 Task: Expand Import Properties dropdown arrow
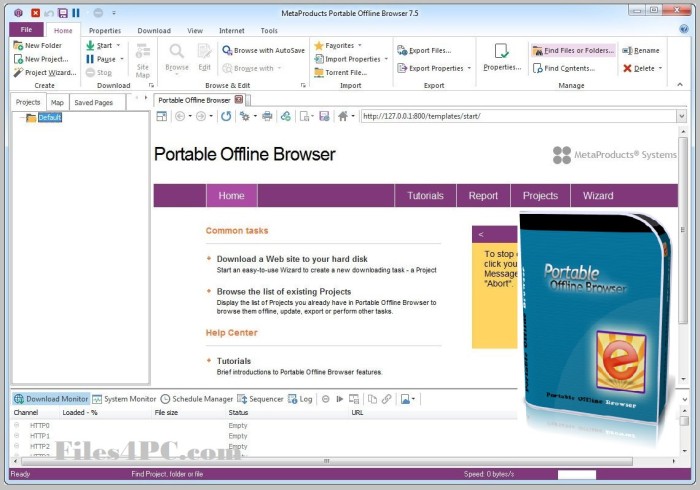[386, 59]
